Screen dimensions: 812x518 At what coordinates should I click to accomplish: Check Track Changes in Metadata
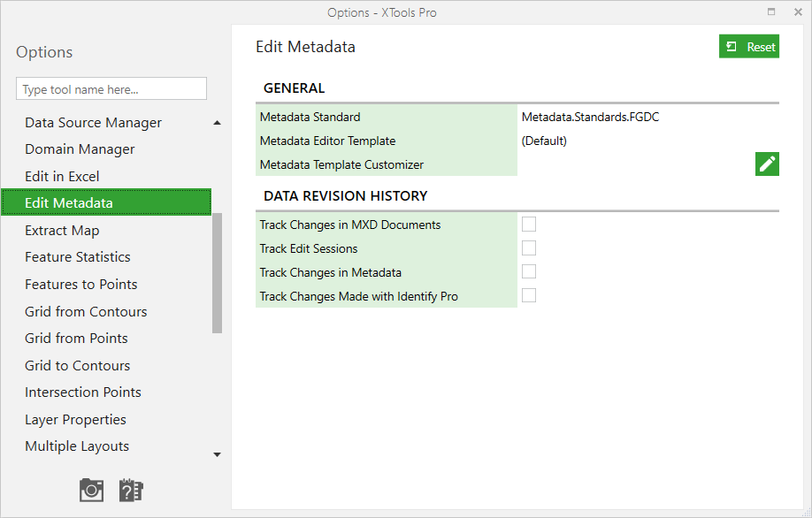tap(529, 272)
